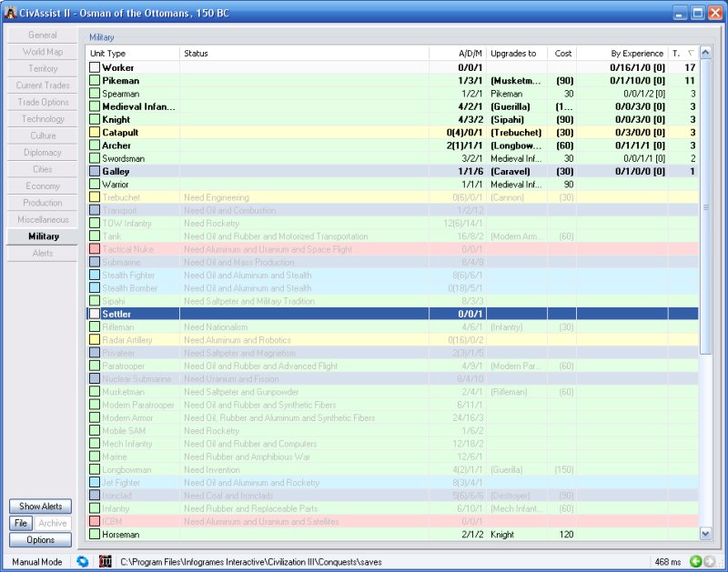Click the Conquests saves path in status bar
Screen dimensions: 728x572
coord(251,562)
